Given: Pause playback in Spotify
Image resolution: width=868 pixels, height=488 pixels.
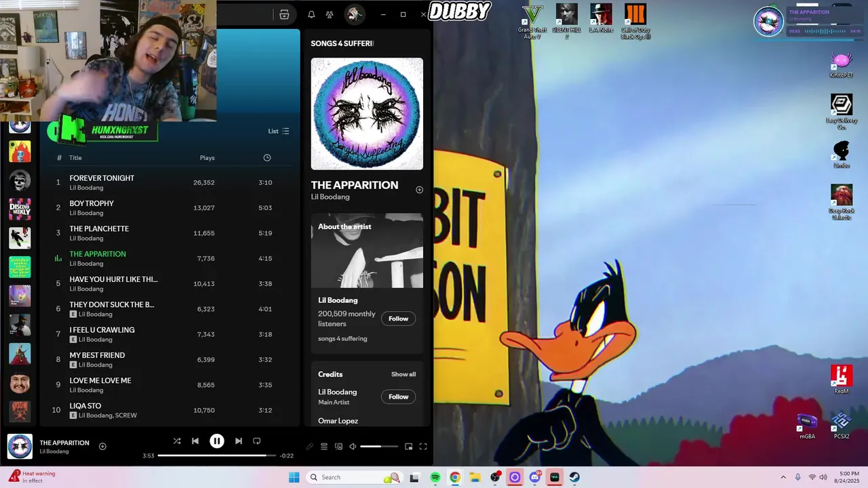Looking at the screenshot, I should point(217,441).
